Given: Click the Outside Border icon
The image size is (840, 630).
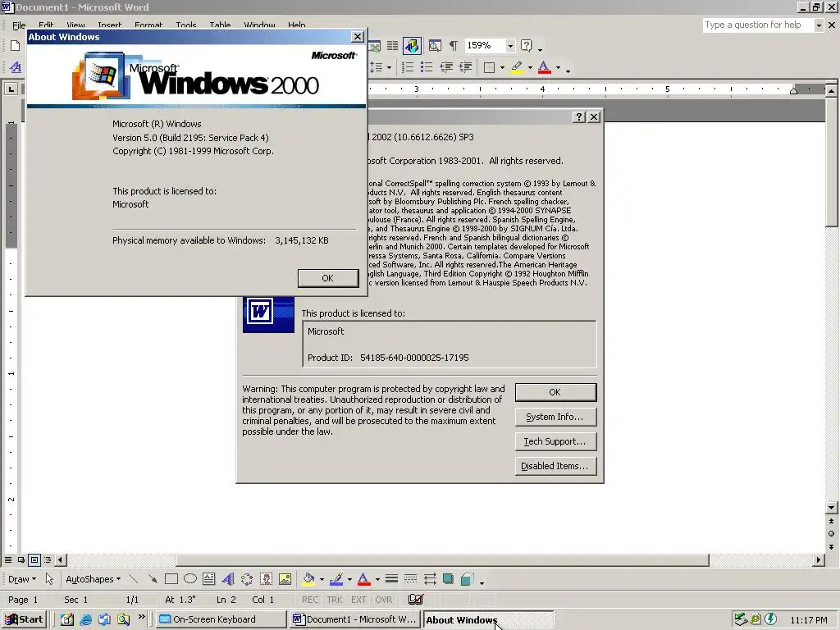Looking at the screenshot, I should coord(489,67).
